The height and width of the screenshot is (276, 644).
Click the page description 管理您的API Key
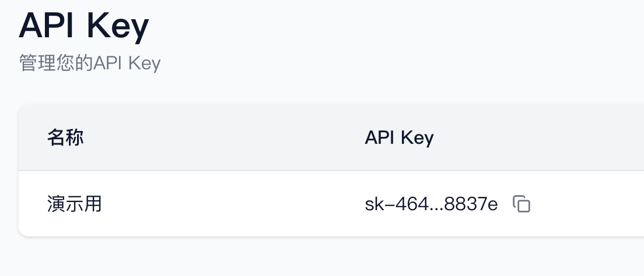[x=90, y=63]
